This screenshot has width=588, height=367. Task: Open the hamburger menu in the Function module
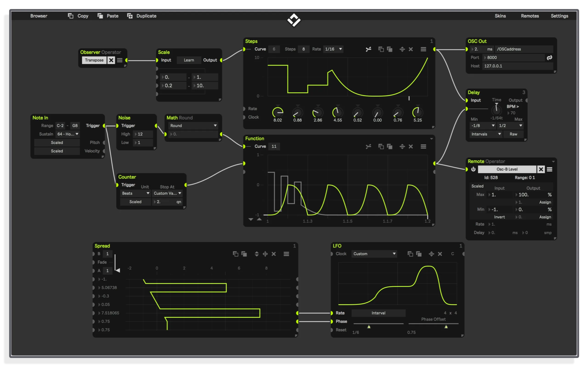[423, 146]
